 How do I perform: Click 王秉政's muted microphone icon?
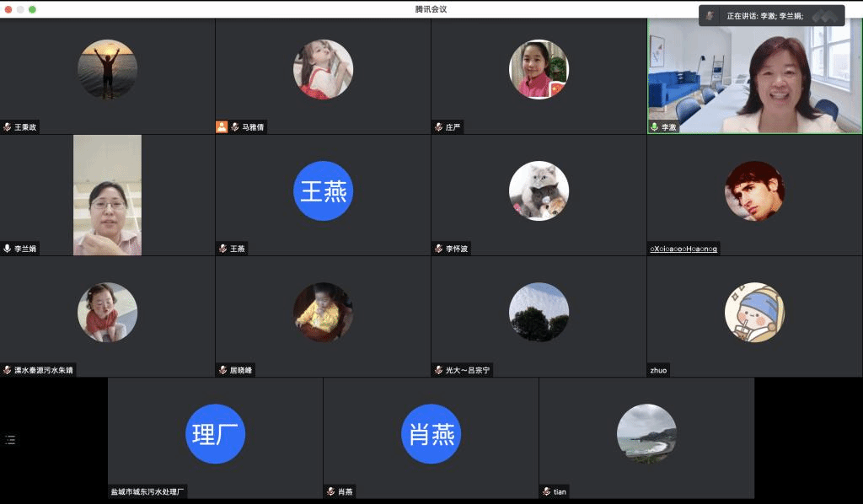[x=8, y=127]
